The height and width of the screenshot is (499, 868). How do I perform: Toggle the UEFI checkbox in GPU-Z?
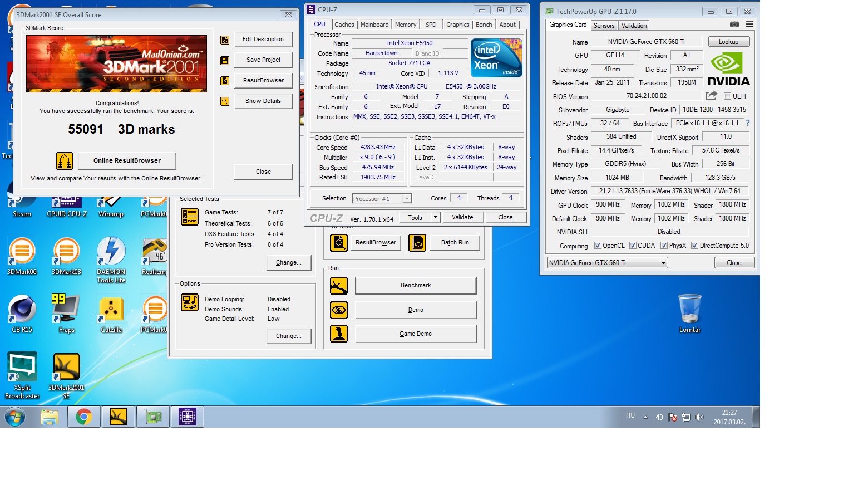click(727, 96)
